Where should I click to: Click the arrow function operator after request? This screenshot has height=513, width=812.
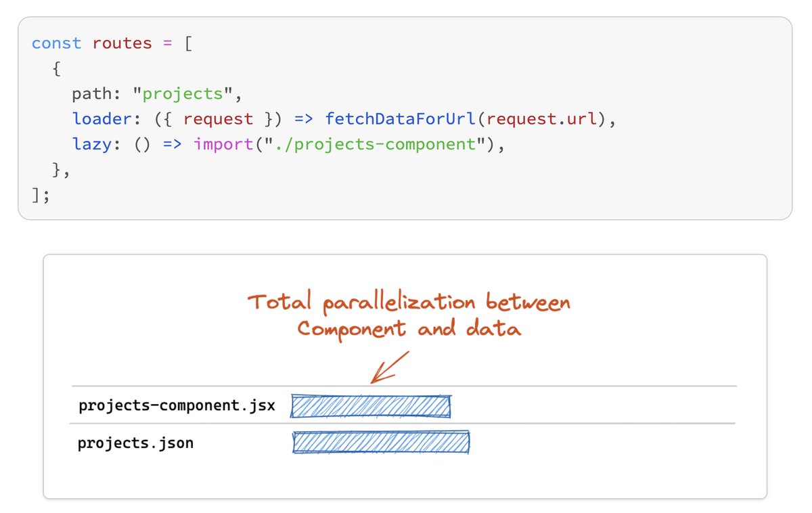click(x=304, y=119)
